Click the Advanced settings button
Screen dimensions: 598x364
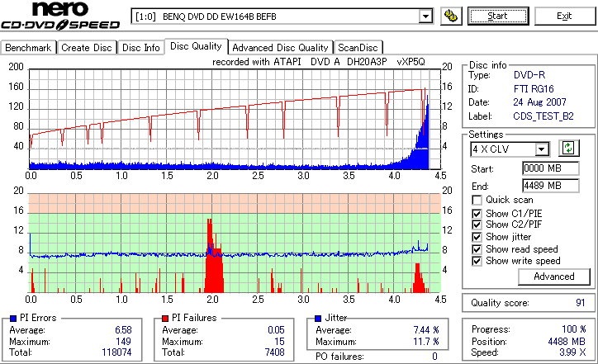pyautogui.click(x=553, y=277)
